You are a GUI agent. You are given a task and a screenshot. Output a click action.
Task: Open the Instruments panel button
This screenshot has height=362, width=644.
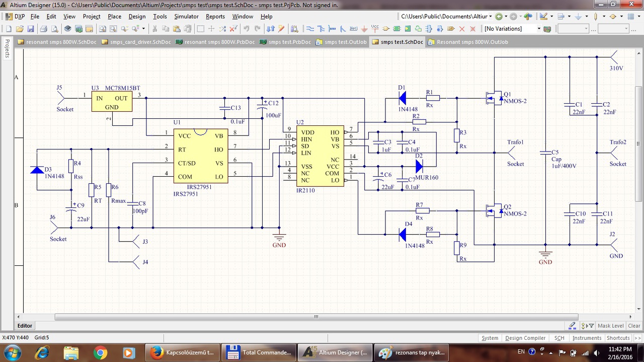[587, 338]
